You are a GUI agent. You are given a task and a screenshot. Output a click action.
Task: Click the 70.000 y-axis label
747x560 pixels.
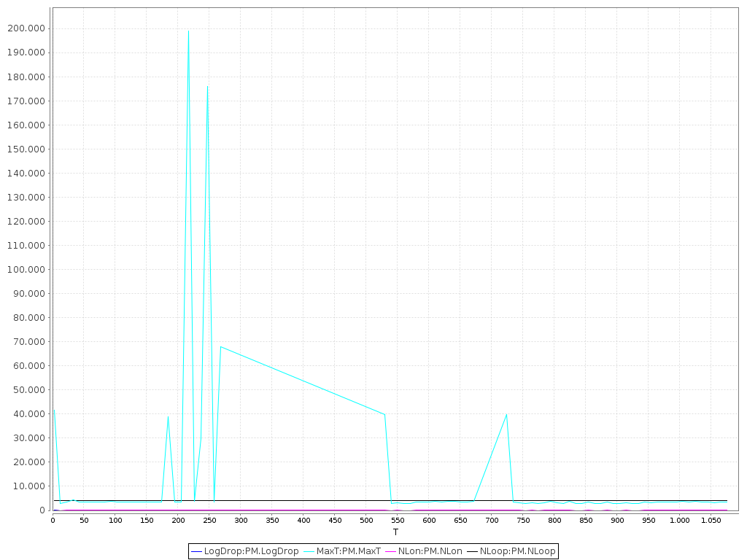click(28, 342)
